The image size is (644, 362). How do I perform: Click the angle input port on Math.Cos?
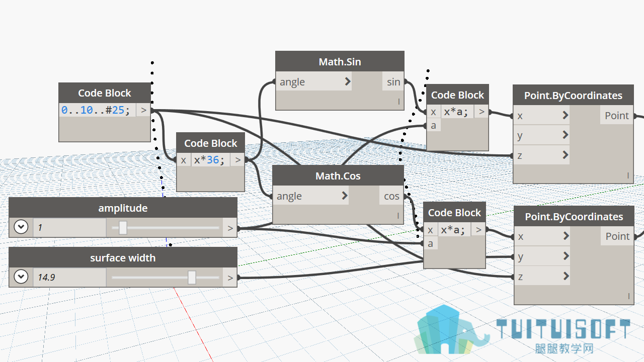(x=310, y=196)
